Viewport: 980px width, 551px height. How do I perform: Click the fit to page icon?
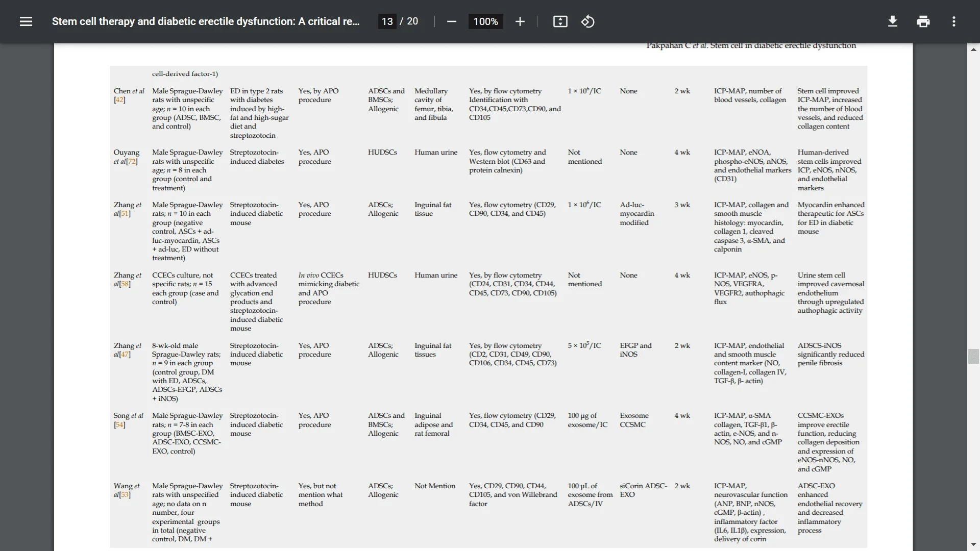pos(560,21)
